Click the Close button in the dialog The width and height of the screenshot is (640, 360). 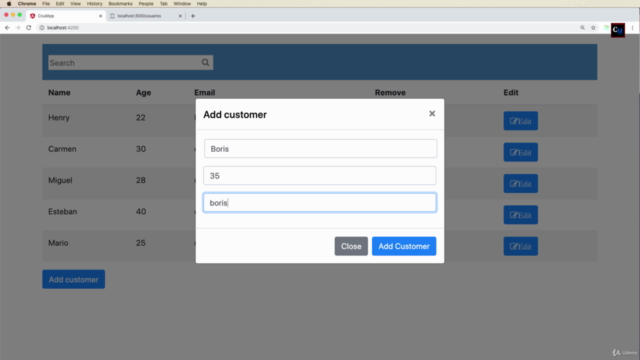(351, 246)
